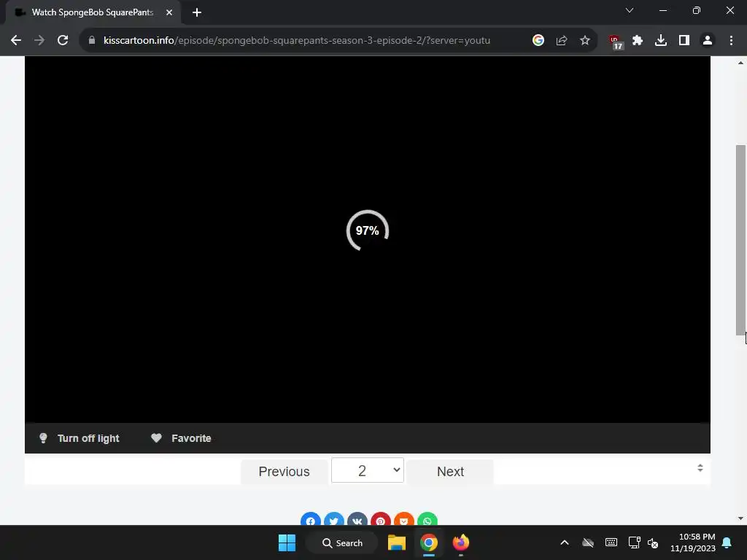Click the page vertical scrollbar thumb
Viewport: 747px width, 560px height.
(740, 240)
